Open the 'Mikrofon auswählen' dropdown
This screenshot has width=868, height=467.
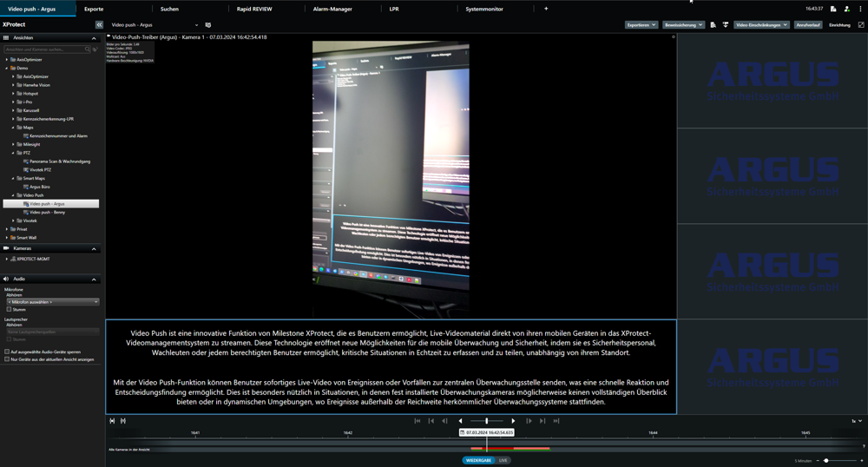[x=52, y=302]
